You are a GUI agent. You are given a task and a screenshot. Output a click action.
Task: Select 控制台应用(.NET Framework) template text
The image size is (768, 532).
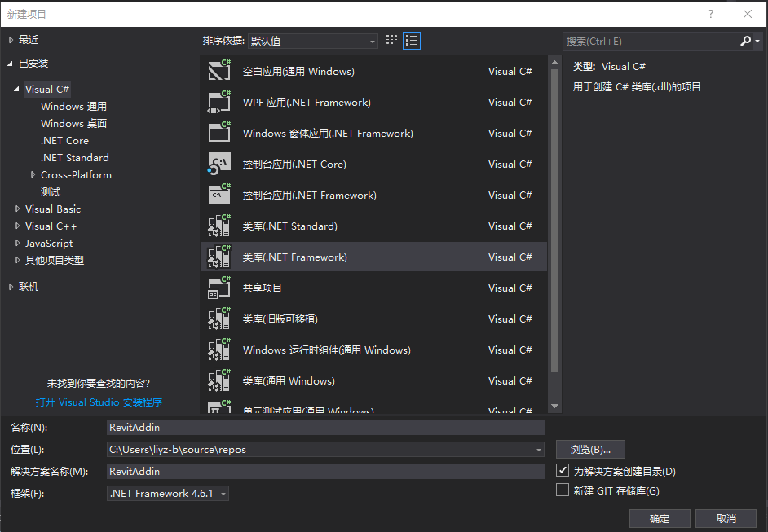tap(310, 195)
